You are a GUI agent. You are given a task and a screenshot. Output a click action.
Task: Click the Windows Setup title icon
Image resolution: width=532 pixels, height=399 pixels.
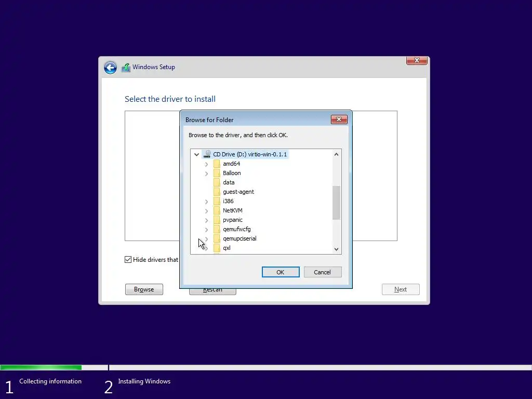pos(126,68)
